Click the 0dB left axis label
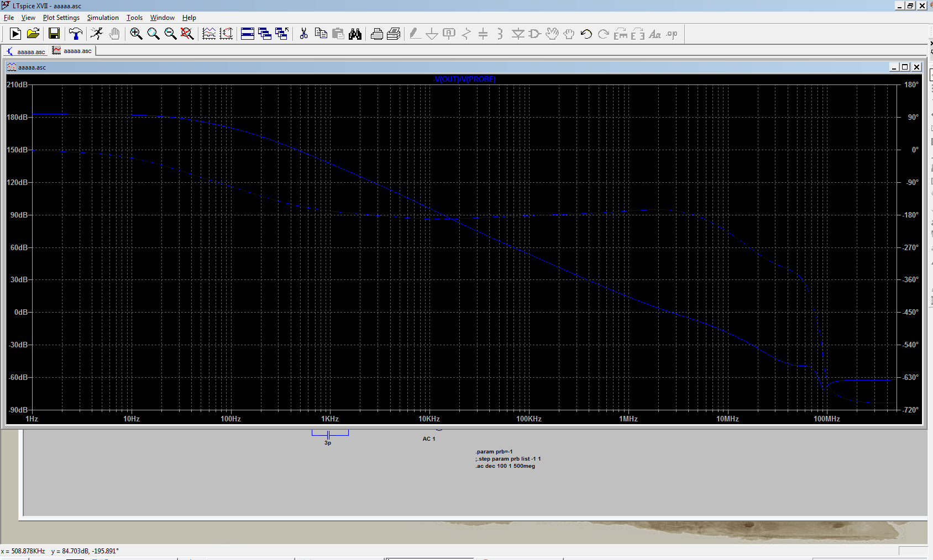The height and width of the screenshot is (560, 933). pos(21,312)
